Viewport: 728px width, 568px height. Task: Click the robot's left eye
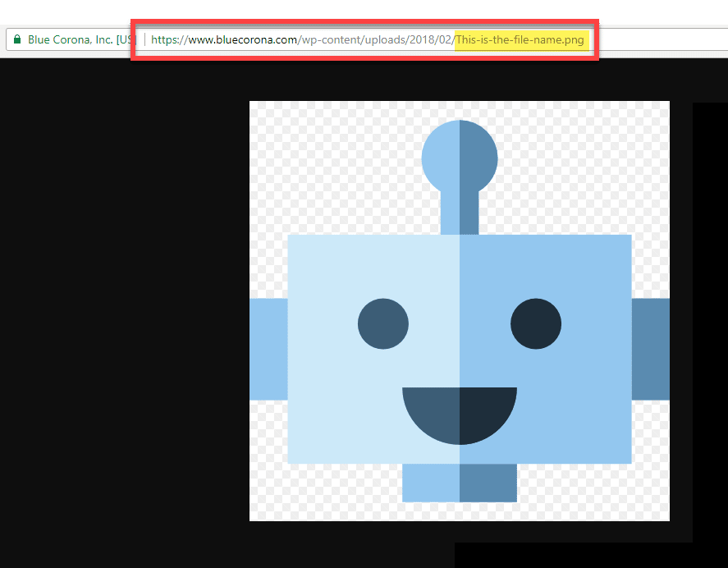[382, 323]
